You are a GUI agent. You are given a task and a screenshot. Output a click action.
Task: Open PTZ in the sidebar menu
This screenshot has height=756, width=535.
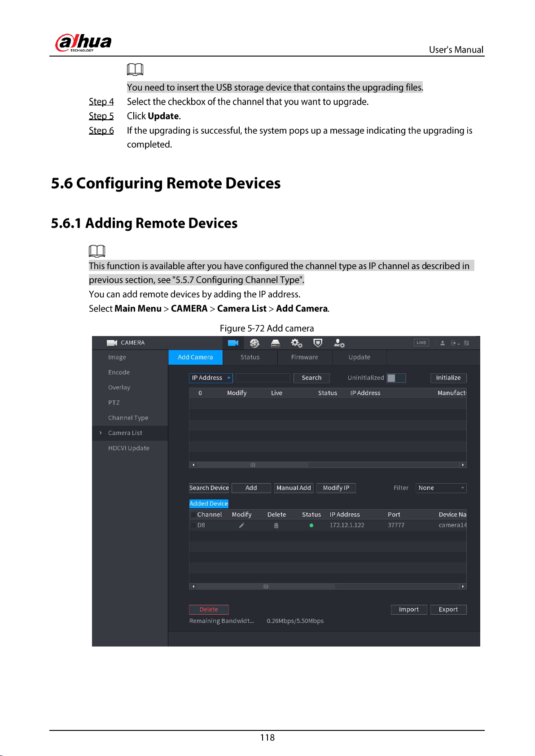point(114,402)
